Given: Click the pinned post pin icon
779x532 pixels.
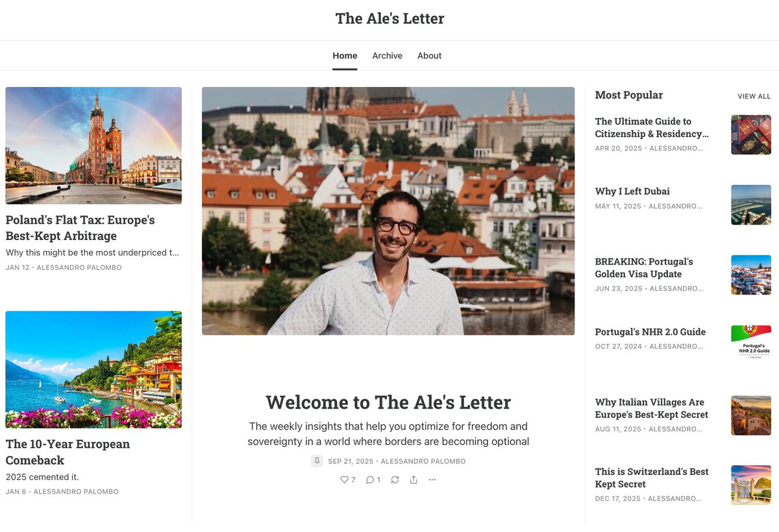Looking at the screenshot, I should (x=317, y=461).
